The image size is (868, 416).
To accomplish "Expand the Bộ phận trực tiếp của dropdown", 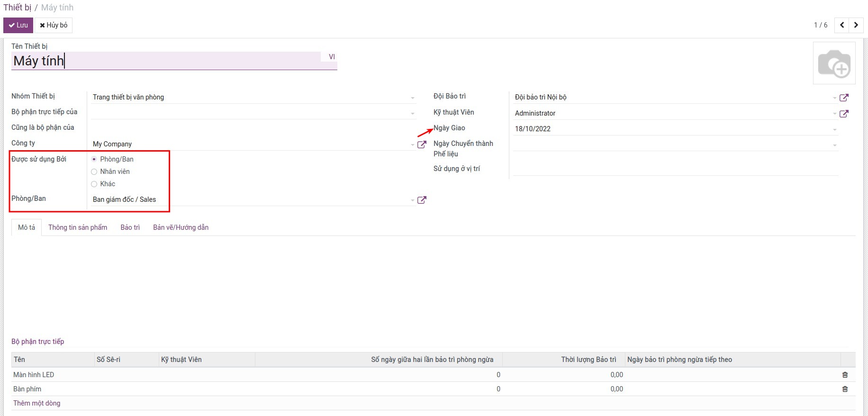I will 412,113.
